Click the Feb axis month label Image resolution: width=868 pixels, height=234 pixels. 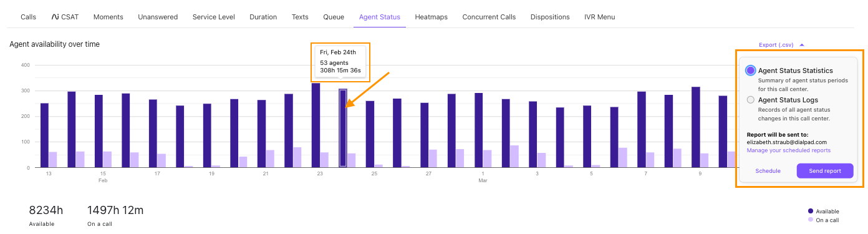click(103, 181)
